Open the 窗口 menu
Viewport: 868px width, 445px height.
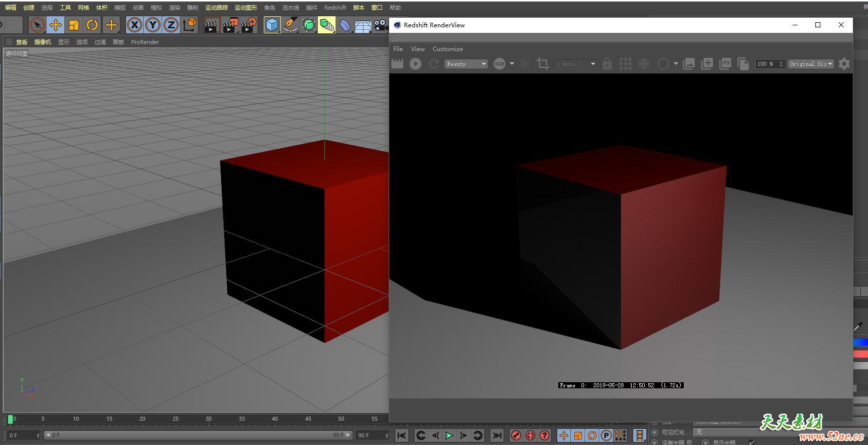pyautogui.click(x=377, y=8)
